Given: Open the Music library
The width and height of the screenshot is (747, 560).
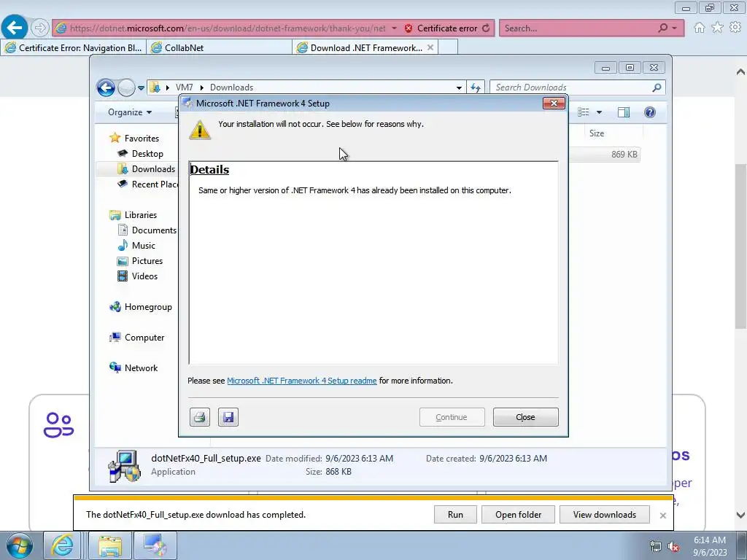Looking at the screenshot, I should coord(144,245).
